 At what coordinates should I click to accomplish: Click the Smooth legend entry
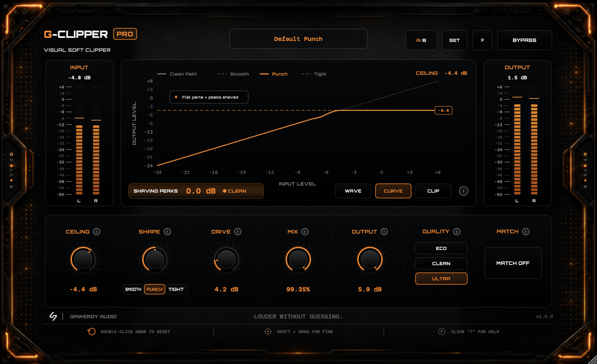(x=233, y=74)
